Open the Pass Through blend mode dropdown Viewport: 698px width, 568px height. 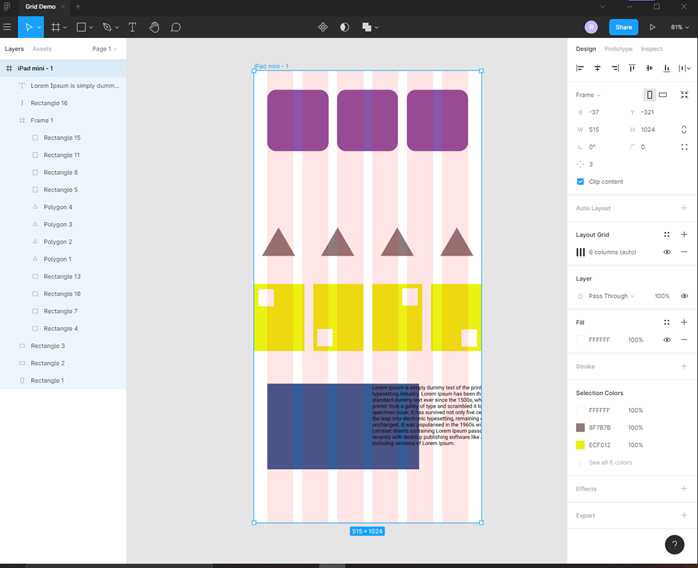(611, 296)
